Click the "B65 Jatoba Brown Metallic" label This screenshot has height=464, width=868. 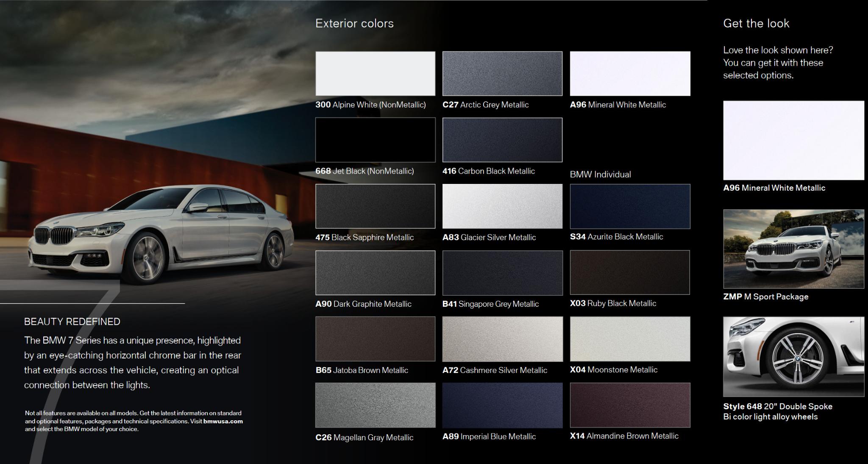pos(362,370)
